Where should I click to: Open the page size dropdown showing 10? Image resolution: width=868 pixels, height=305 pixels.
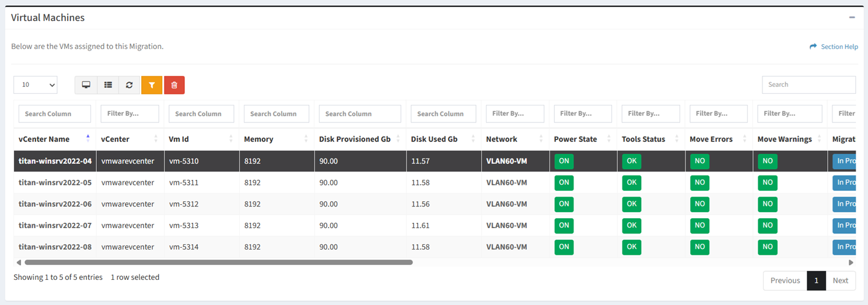36,85
